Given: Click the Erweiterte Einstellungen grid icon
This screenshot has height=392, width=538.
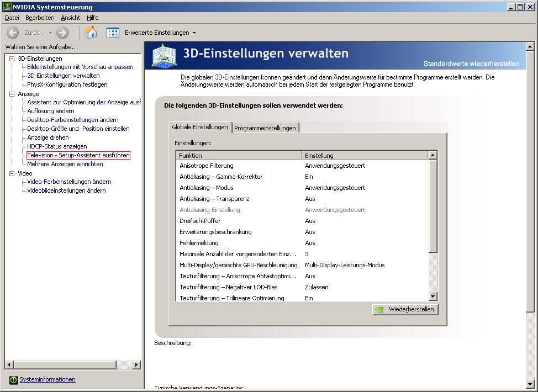Looking at the screenshot, I should tap(113, 33).
